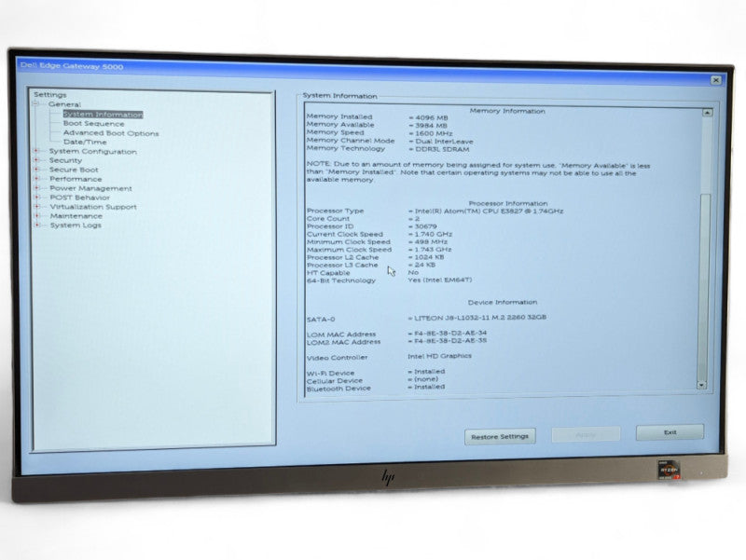Expand the Maintenance tree node
Viewport: 746px width, 560px height.
tap(37, 215)
